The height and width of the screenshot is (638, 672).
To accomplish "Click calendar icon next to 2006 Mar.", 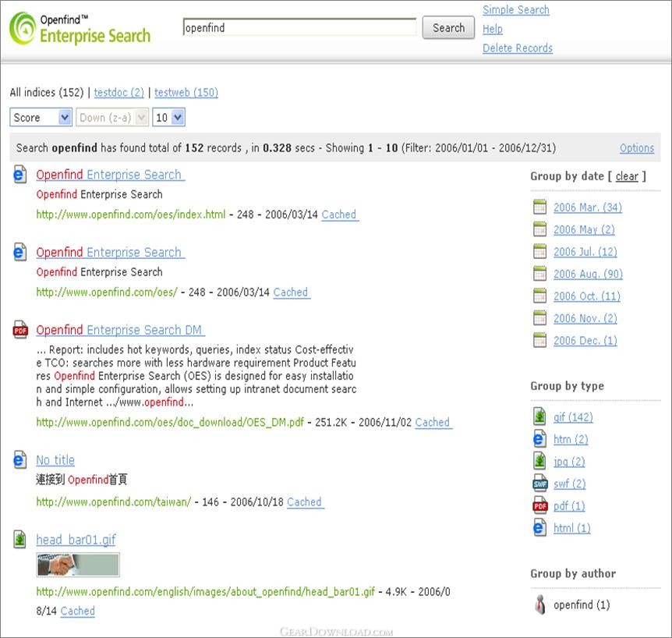I will click(539, 207).
